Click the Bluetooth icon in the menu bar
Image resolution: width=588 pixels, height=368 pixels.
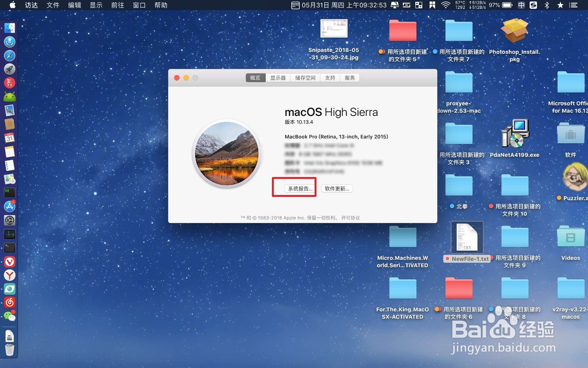[x=547, y=5]
